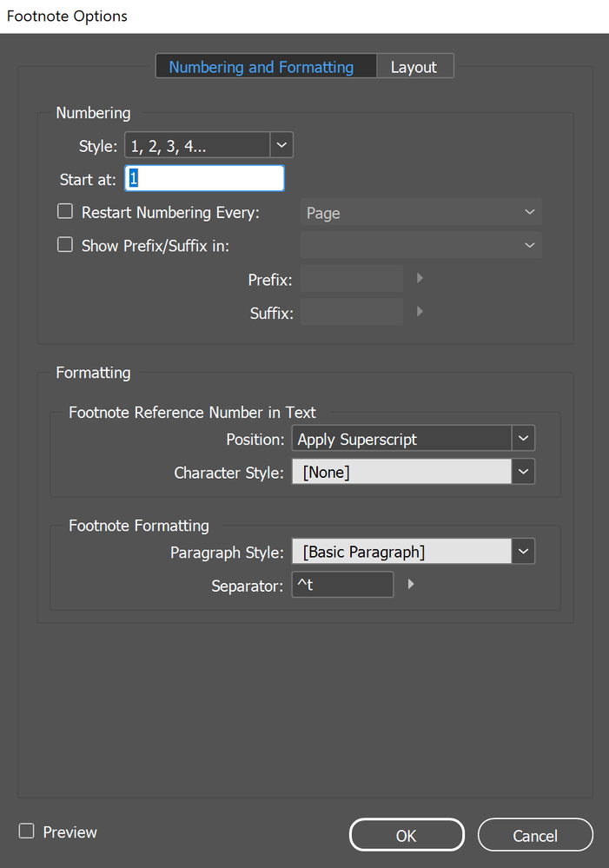
Task: Switch to the Layout tab
Action: point(415,66)
